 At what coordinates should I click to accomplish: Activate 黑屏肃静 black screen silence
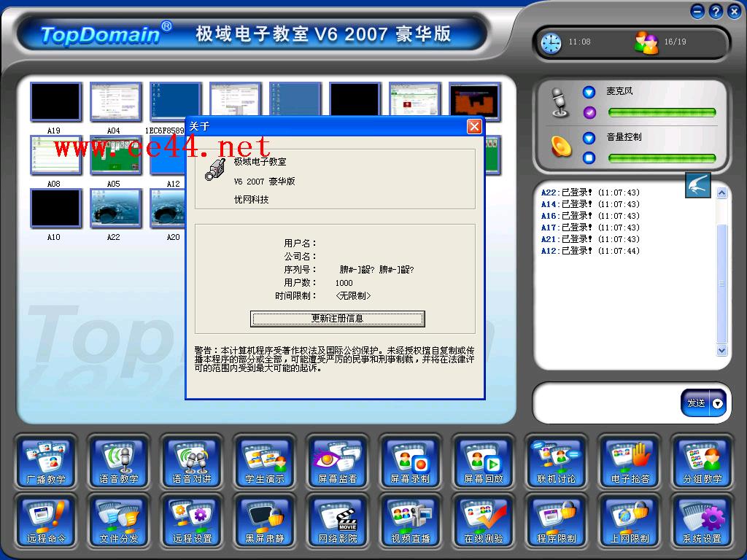click(x=265, y=521)
